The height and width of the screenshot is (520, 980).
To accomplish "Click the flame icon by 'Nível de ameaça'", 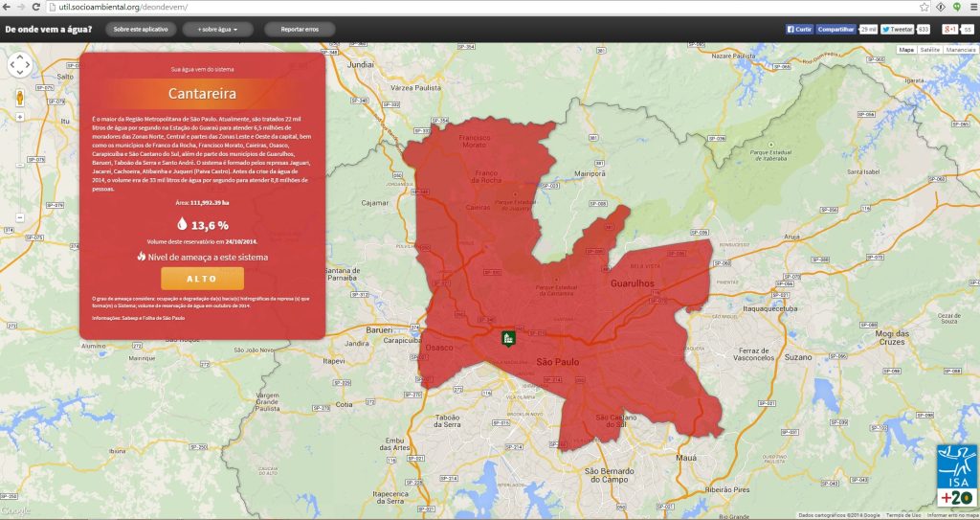I will 142,256.
